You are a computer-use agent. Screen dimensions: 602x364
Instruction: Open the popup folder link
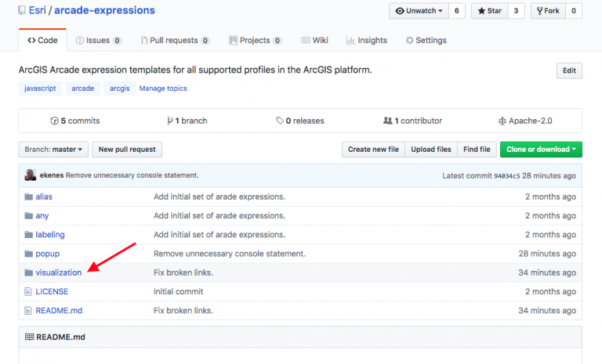(48, 254)
